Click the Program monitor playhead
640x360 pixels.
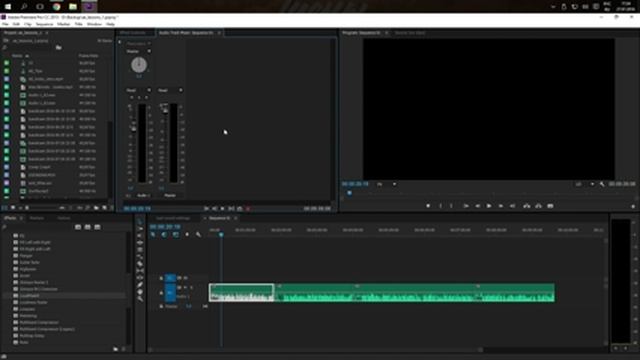(349, 193)
